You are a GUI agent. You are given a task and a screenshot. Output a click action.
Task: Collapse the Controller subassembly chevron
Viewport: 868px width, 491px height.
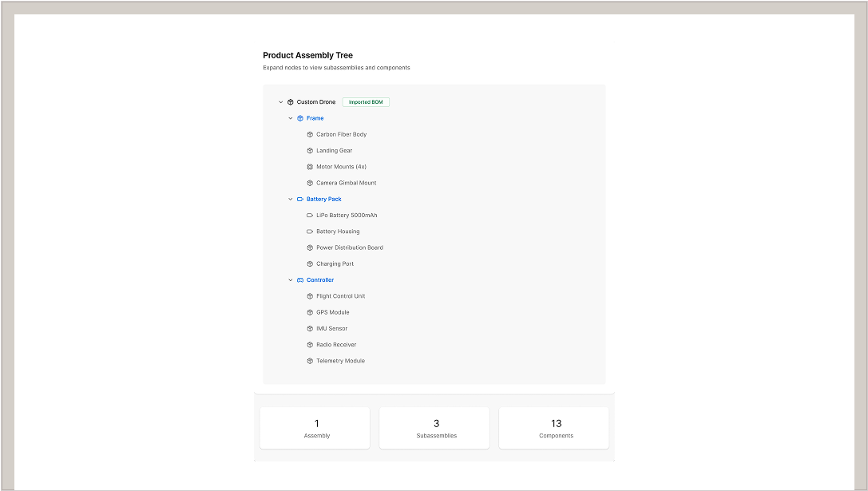tap(291, 280)
